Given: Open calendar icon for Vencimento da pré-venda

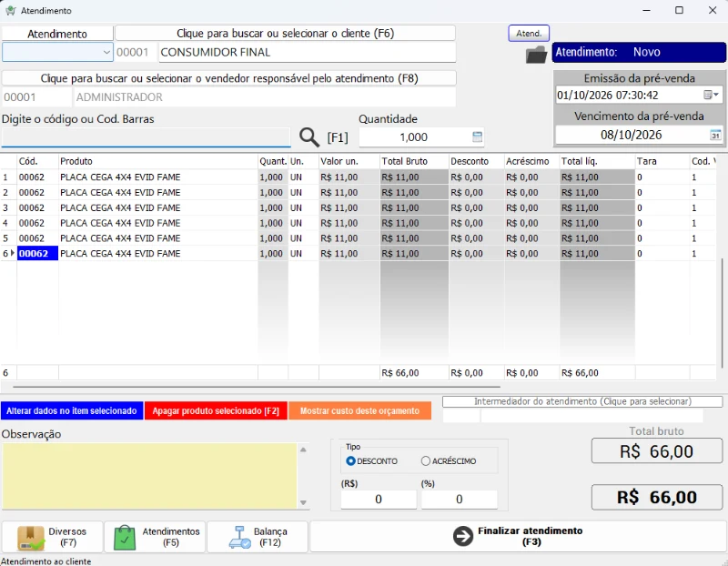Looking at the screenshot, I should coord(715,135).
